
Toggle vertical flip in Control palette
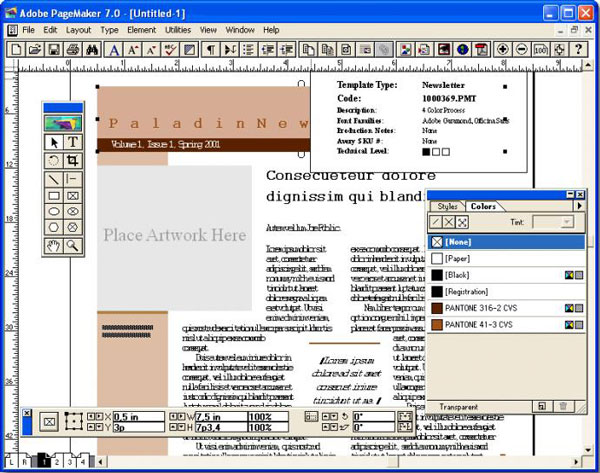point(405,427)
